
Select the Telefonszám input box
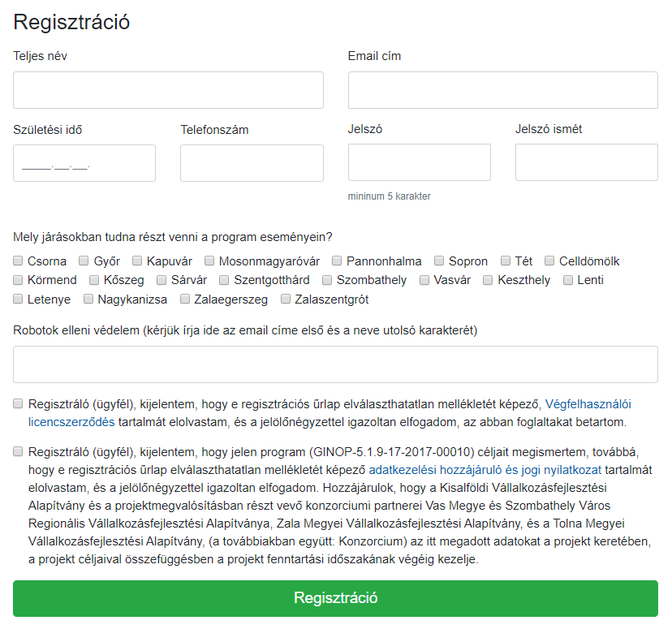coord(252,163)
